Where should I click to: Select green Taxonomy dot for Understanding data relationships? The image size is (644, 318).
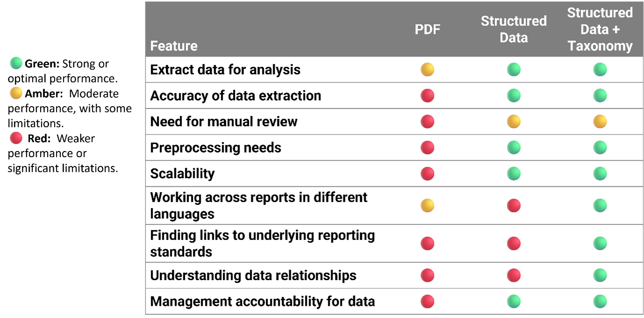click(600, 275)
